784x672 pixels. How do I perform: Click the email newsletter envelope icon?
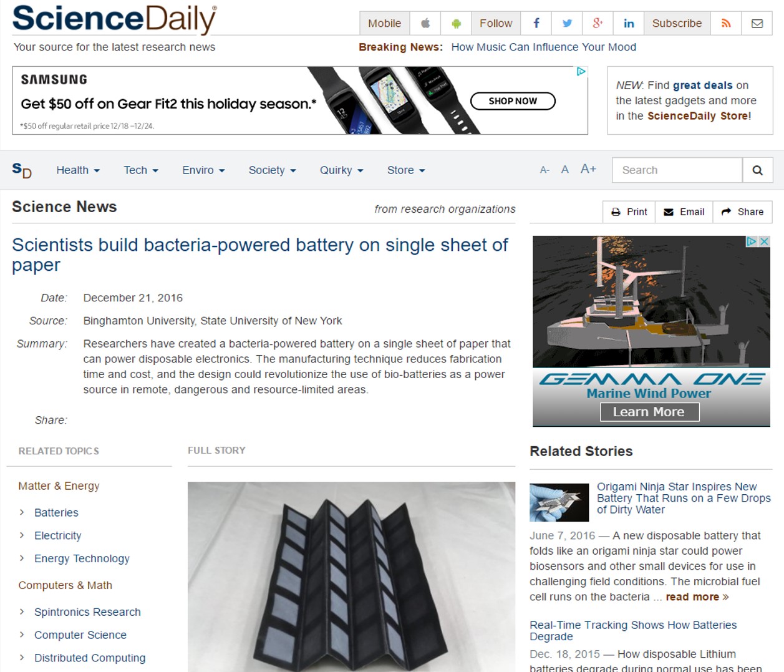[757, 24]
